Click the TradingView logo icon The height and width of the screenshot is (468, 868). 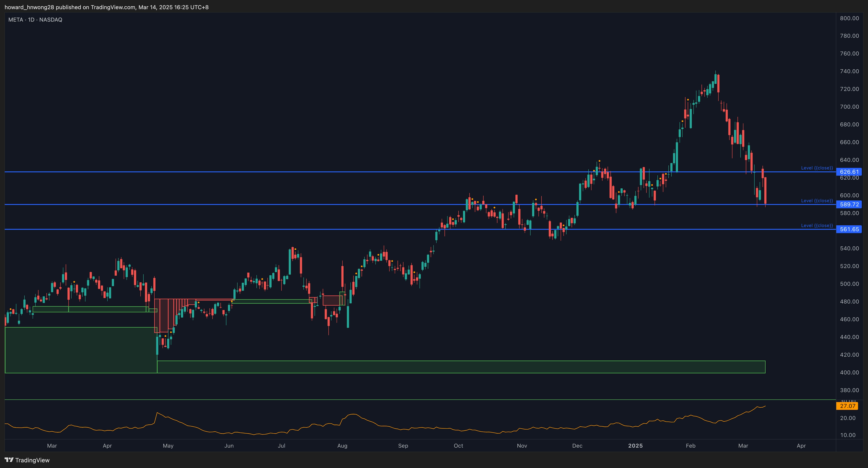(9, 460)
